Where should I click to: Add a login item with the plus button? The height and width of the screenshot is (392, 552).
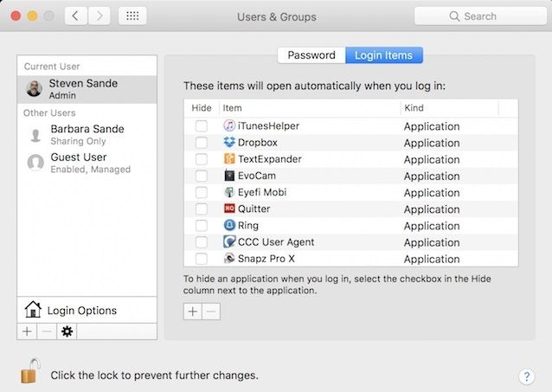tap(192, 312)
